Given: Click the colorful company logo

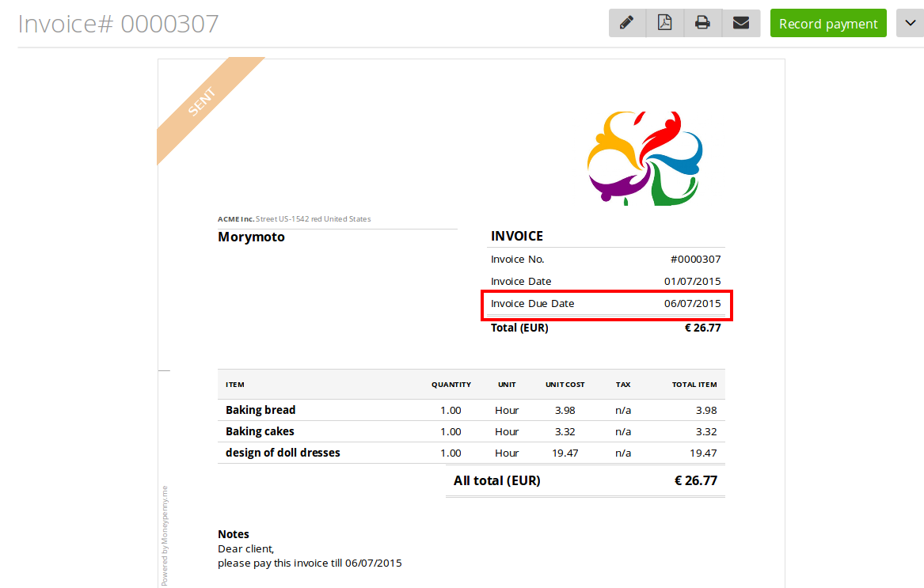Looking at the screenshot, I should pyautogui.click(x=645, y=158).
